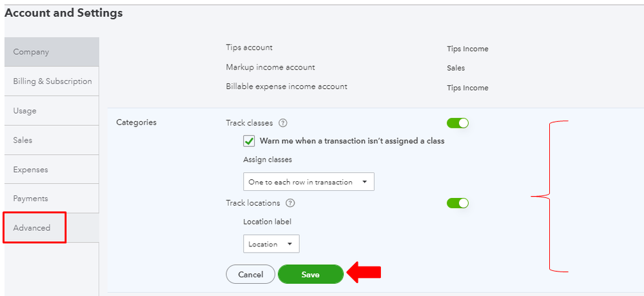Open the Company settings tab
The width and height of the screenshot is (644, 296).
pyautogui.click(x=52, y=52)
